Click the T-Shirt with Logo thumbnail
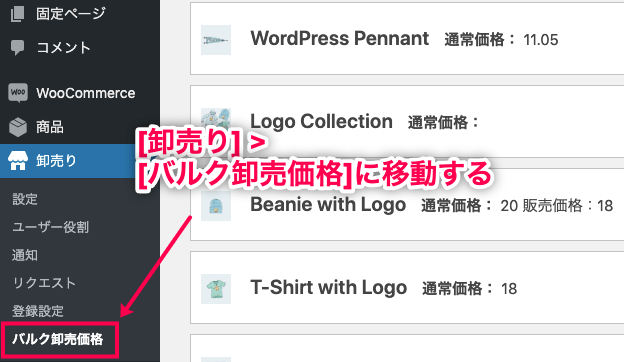Screen dimensions: 624x362 click(x=216, y=289)
